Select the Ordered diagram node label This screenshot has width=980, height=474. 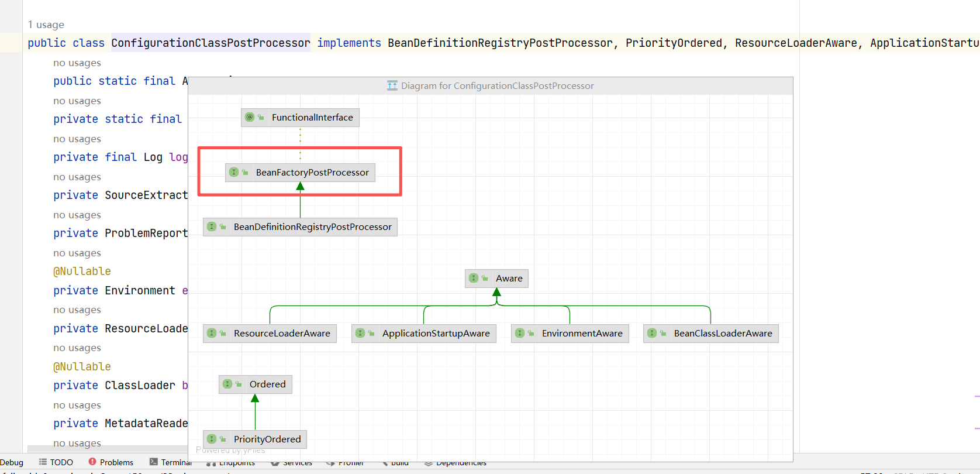(x=268, y=384)
